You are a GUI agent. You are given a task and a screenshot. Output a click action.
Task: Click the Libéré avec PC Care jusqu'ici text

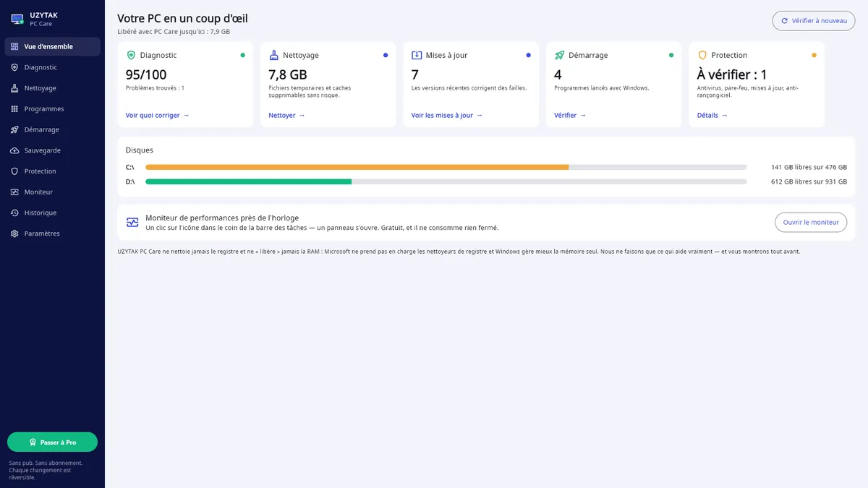click(174, 32)
